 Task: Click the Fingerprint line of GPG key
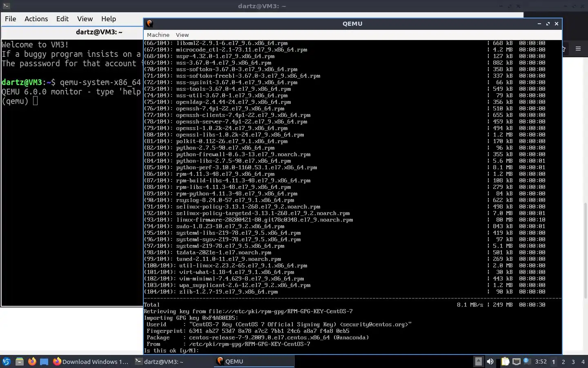tap(248, 331)
